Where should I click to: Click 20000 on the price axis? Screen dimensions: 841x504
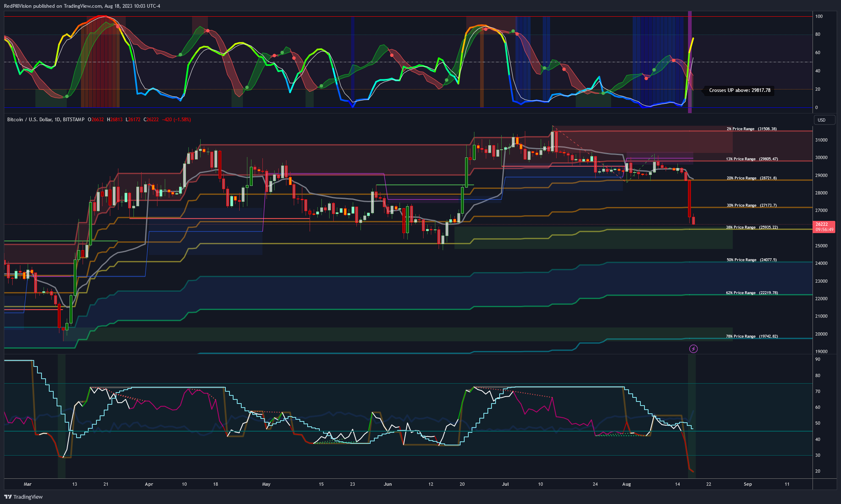(821, 334)
